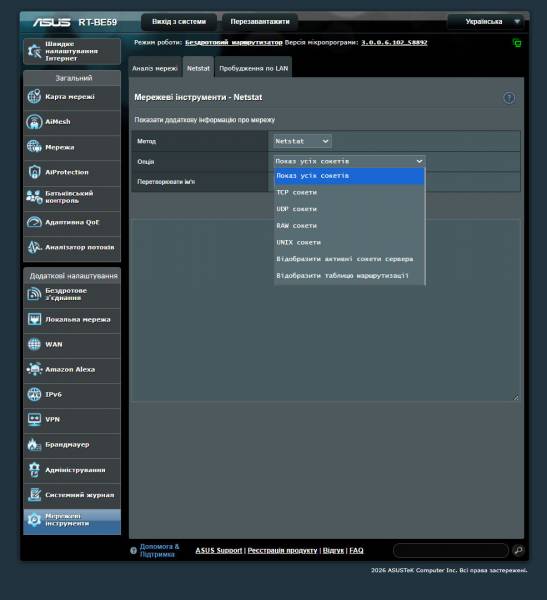This screenshot has width=547, height=600.
Task: Open Мережеві інструменти icon
Action: (x=34, y=520)
